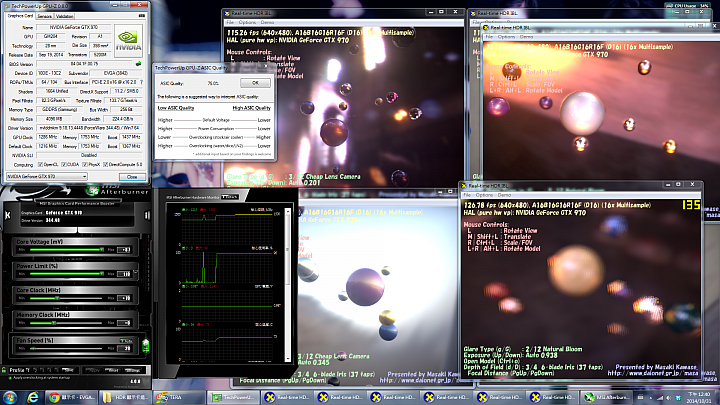Click the Save profile button in Afterburner

point(68,370)
